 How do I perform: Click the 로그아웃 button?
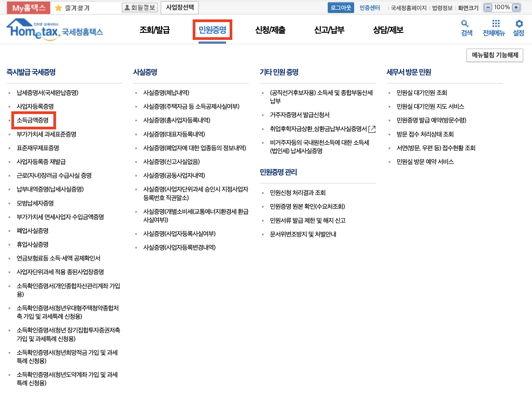[341, 8]
